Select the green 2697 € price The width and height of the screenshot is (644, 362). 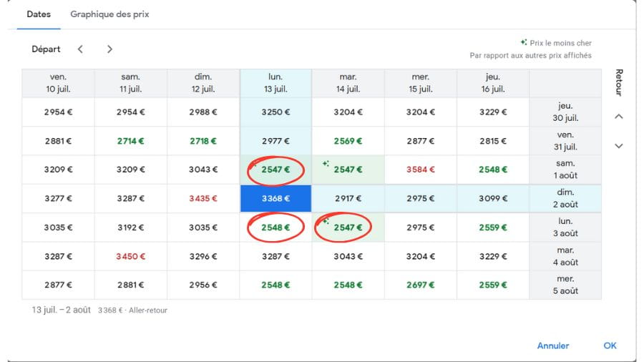[420, 285]
